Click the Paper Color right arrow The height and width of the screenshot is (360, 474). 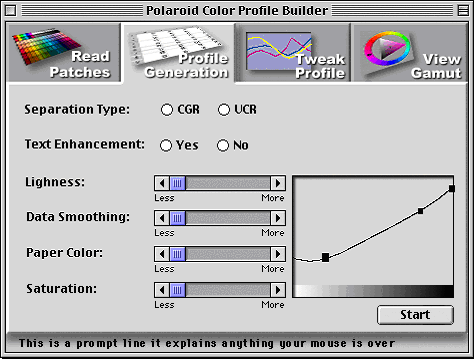[278, 254]
